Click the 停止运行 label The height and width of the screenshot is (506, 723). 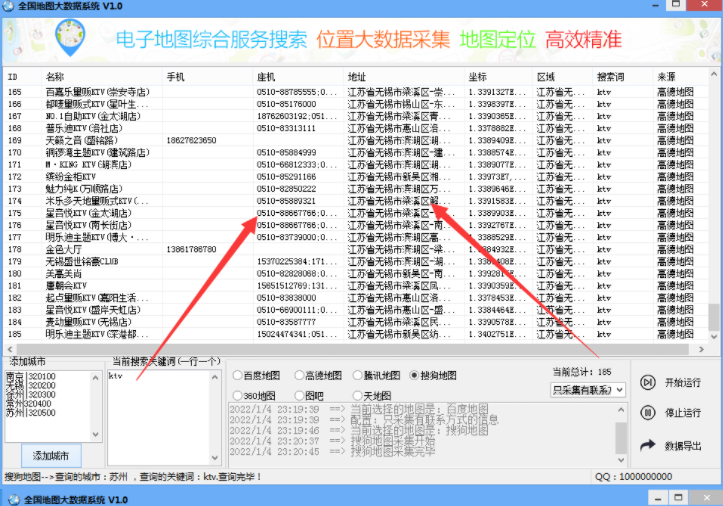click(x=682, y=412)
